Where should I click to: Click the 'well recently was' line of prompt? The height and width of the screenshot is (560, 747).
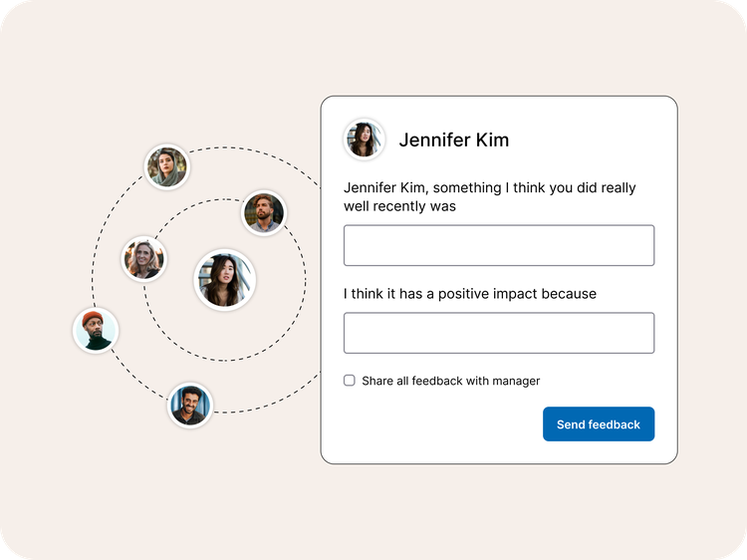(x=399, y=206)
